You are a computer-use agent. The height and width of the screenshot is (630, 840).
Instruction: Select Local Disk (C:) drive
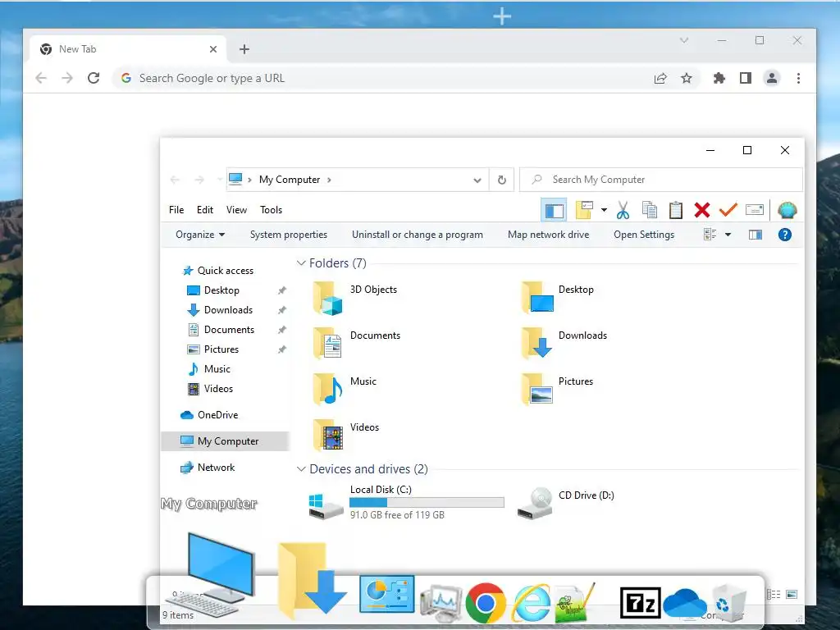pyautogui.click(x=406, y=503)
